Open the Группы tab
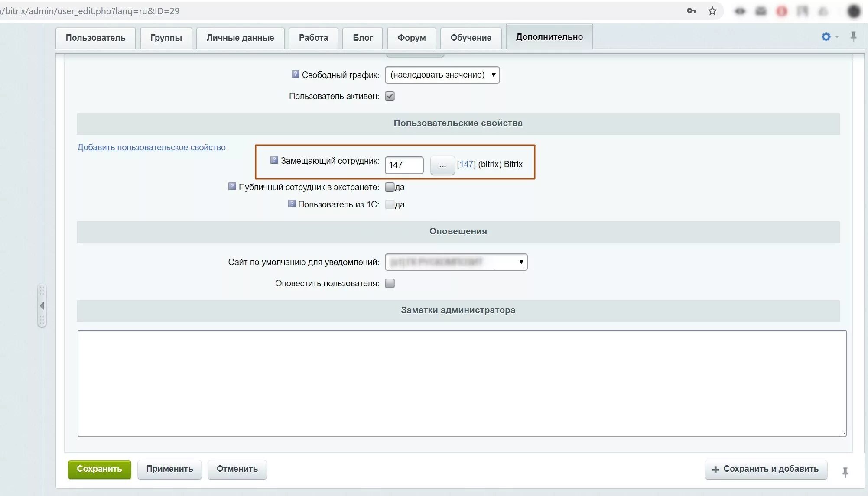Viewport: 868px width, 496px height. (166, 38)
